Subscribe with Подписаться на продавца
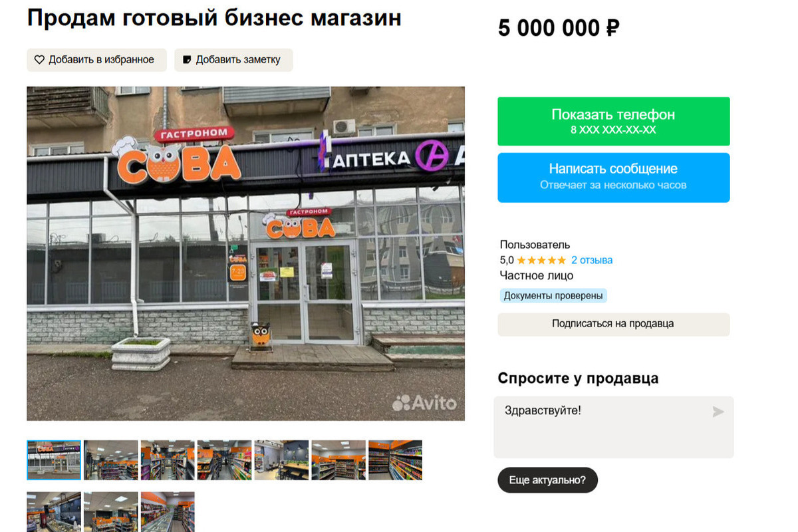This screenshot has height=532, width=798. (613, 324)
